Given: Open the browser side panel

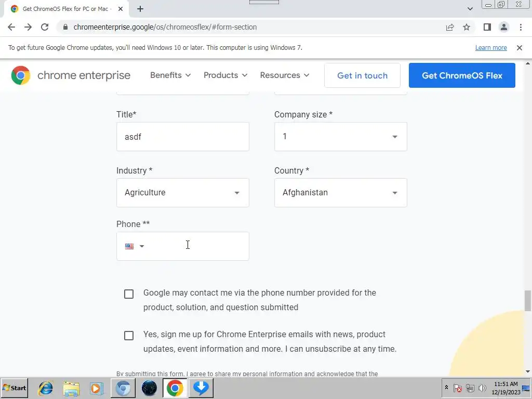Looking at the screenshot, I should coord(487,27).
